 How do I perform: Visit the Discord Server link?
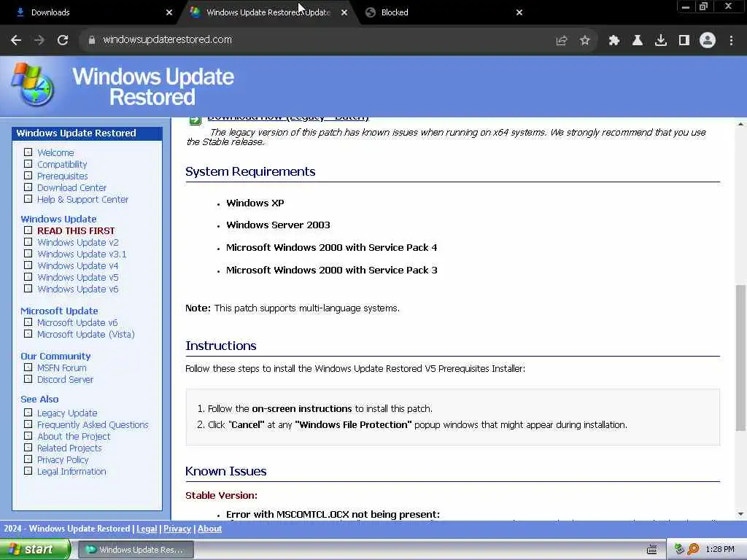click(65, 379)
